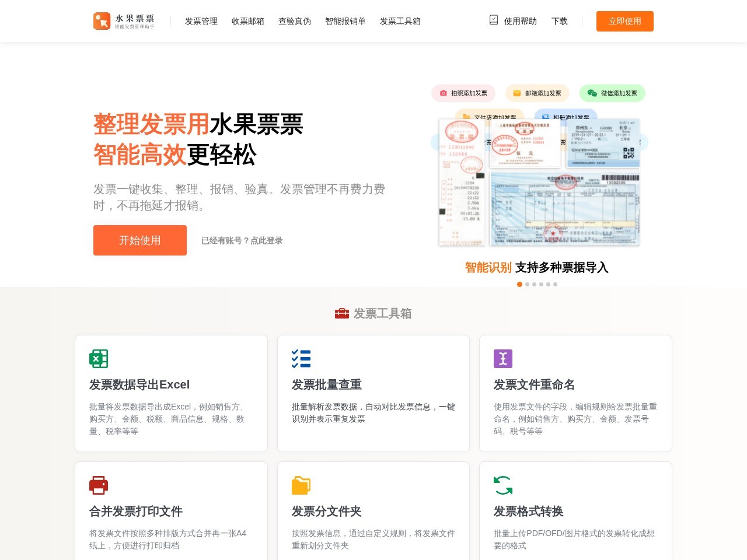
Task: Select 发票工具箱 in the top navigation
Action: coord(400,21)
